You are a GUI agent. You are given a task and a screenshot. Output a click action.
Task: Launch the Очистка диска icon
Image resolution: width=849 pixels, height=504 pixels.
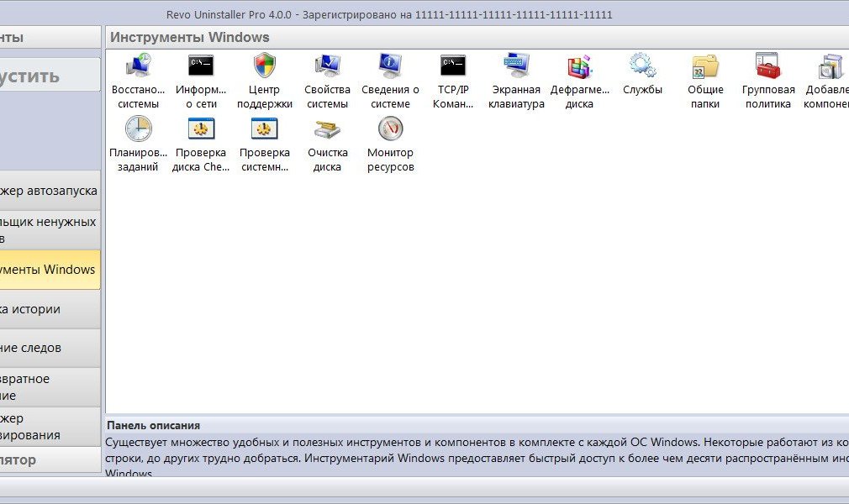(x=327, y=130)
